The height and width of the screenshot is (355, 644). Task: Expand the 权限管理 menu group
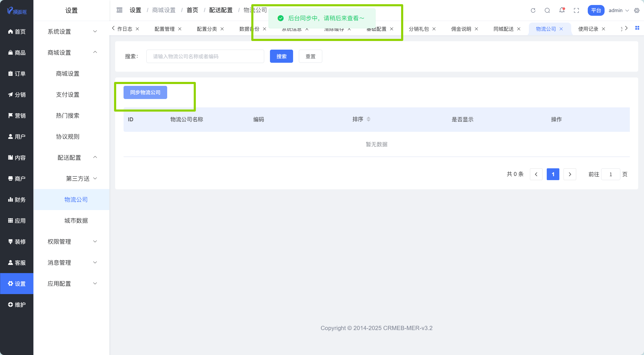click(71, 242)
